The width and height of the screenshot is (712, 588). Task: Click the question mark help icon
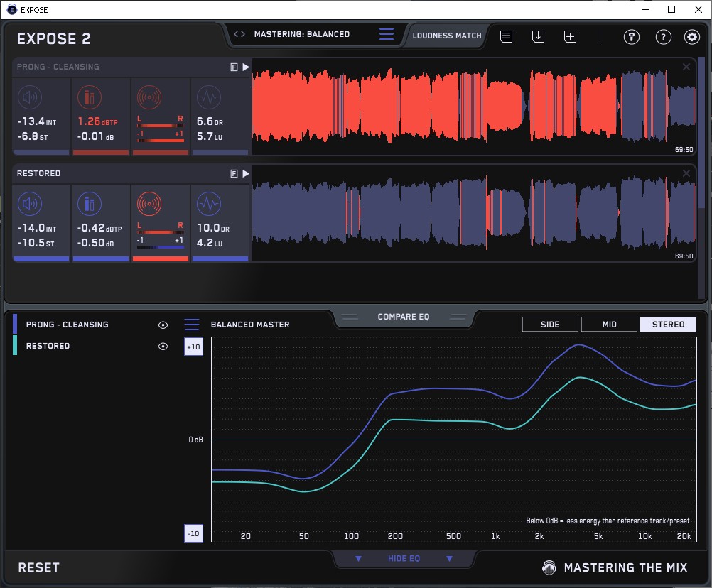pyautogui.click(x=663, y=37)
